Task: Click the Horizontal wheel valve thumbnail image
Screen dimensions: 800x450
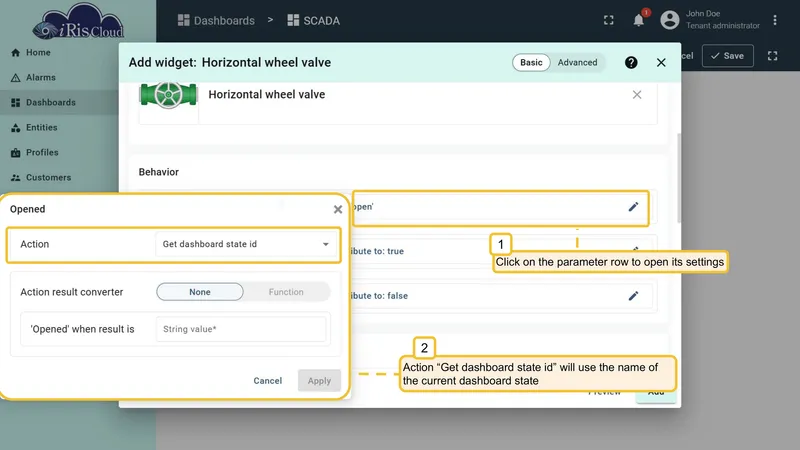Action: (x=168, y=95)
